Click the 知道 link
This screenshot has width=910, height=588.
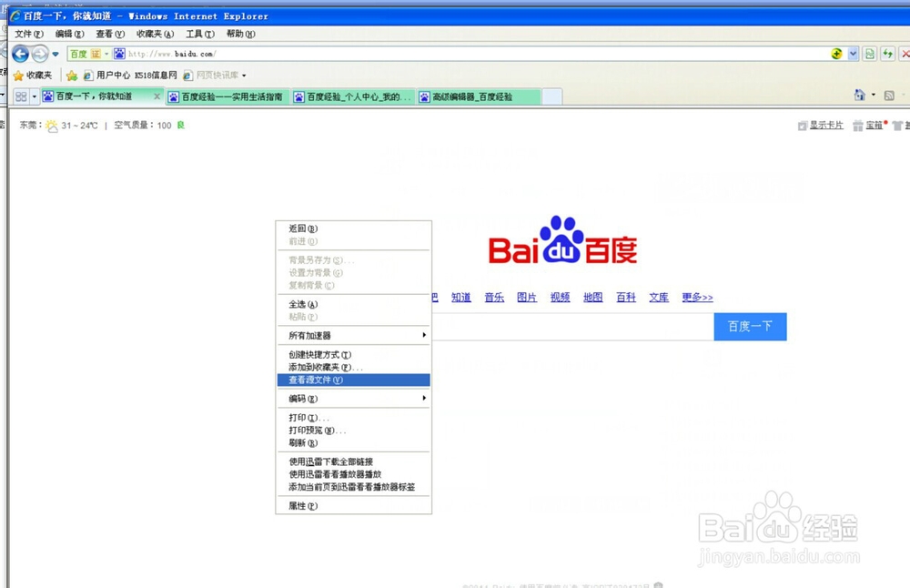[461, 298]
